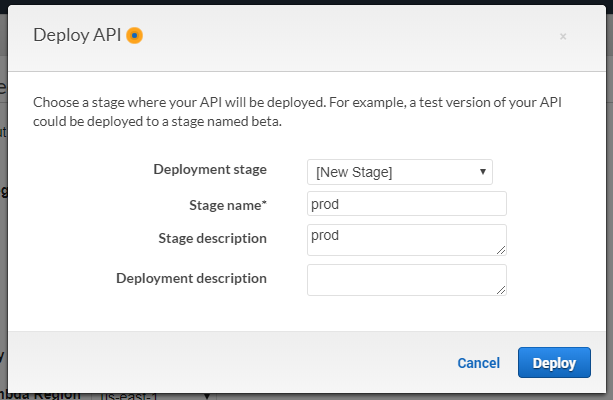Focus the Stage name input field
Screen dimensions: 613x400
[x=406, y=204]
